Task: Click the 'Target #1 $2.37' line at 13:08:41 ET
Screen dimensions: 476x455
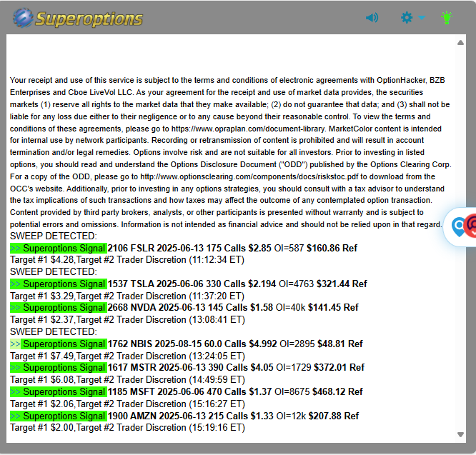Action: [x=127, y=320]
